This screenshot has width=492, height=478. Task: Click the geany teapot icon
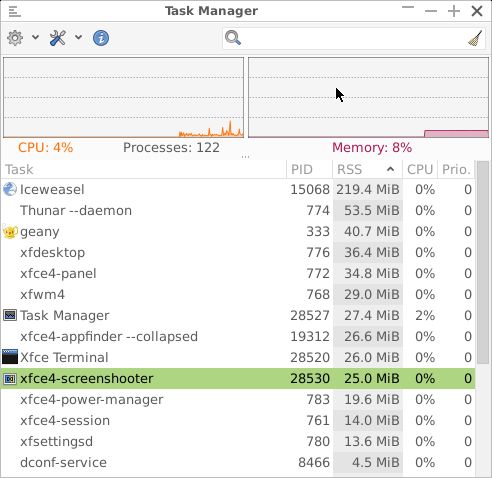coord(10,232)
